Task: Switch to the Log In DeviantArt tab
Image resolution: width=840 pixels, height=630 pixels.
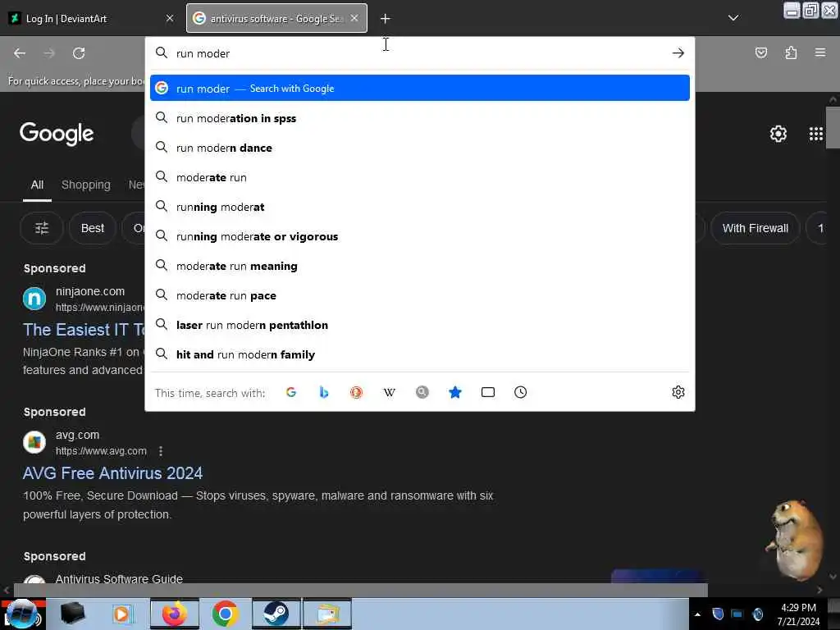Action: [x=93, y=18]
